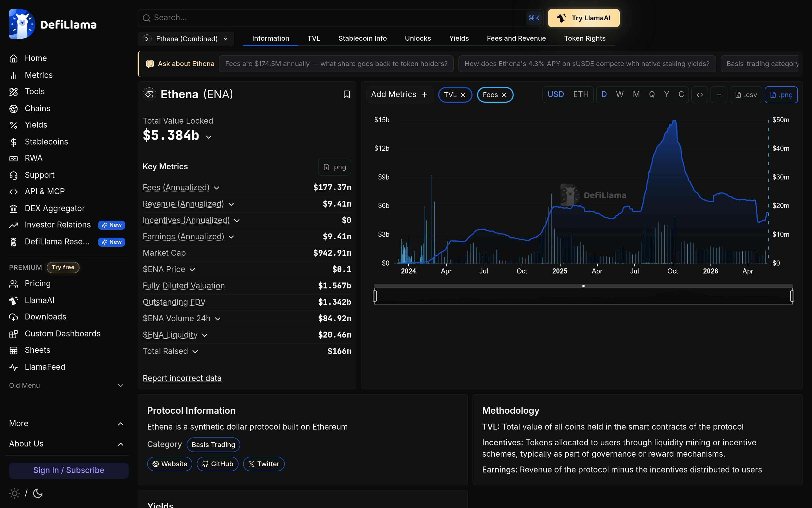Expand the Total Value Locked breakdown

point(209,137)
